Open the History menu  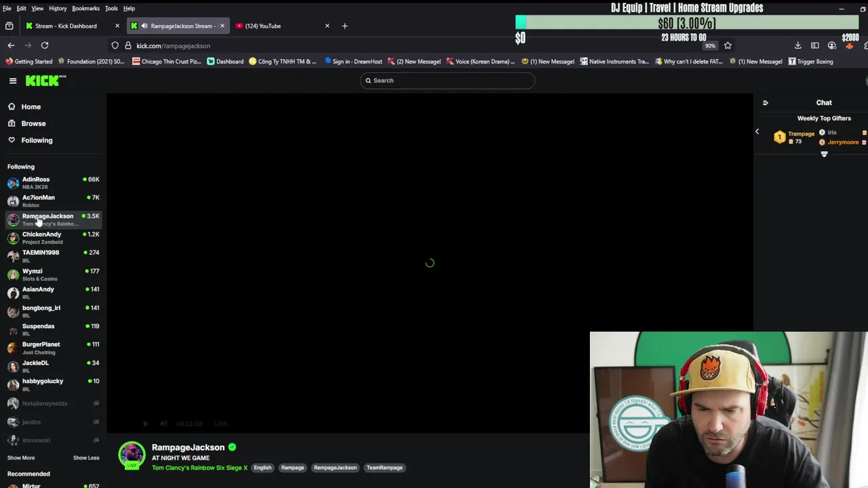58,8
